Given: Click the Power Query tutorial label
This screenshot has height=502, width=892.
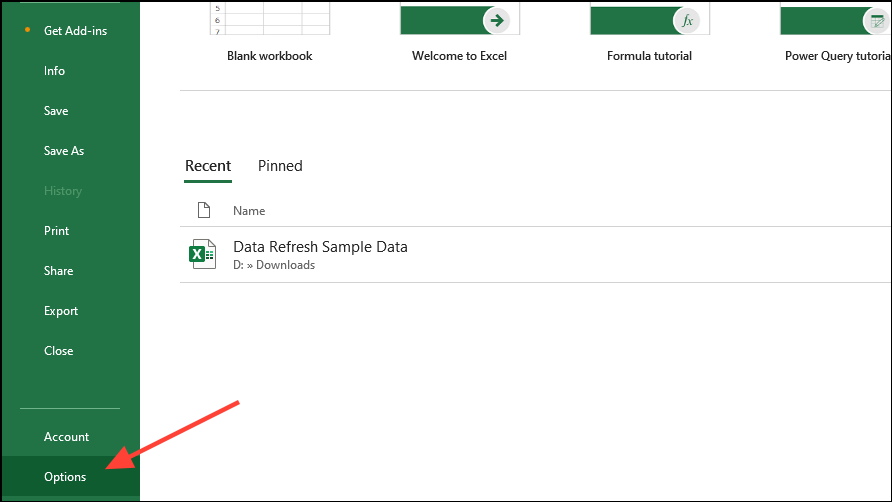Looking at the screenshot, I should (837, 56).
